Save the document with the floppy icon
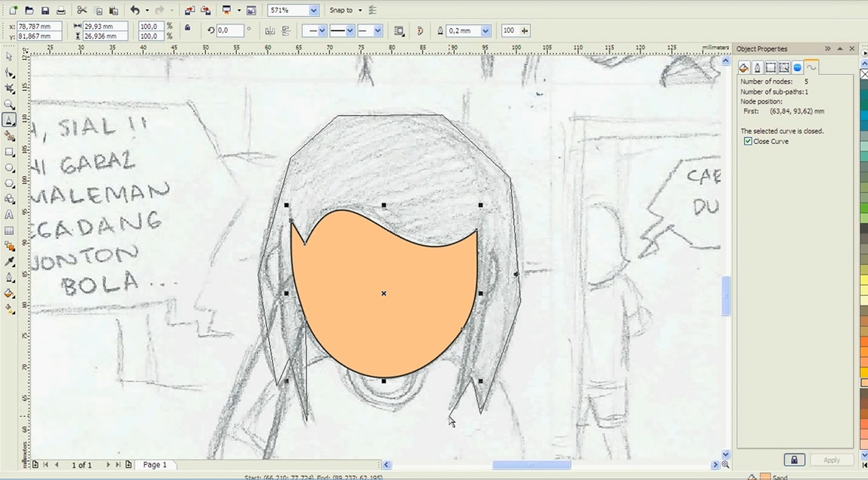This screenshot has height=480, width=868. [x=45, y=10]
